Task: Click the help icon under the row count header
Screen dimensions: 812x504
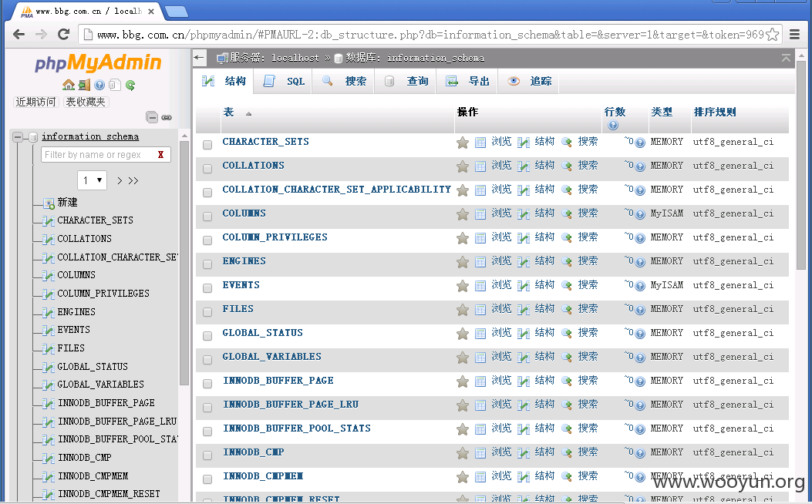Action: click(x=613, y=125)
